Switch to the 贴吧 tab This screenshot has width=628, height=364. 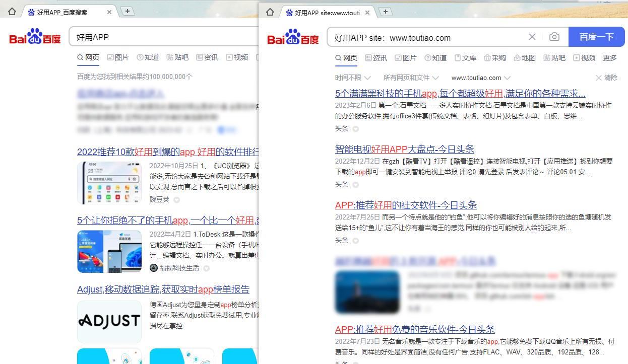(x=554, y=58)
